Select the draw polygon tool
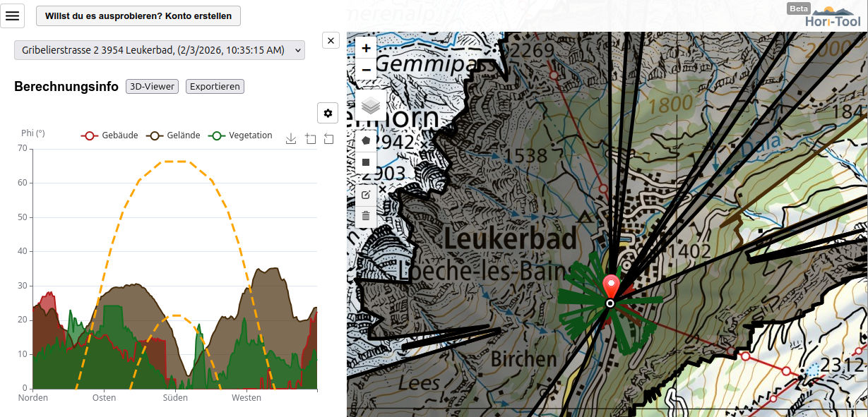 click(x=366, y=140)
